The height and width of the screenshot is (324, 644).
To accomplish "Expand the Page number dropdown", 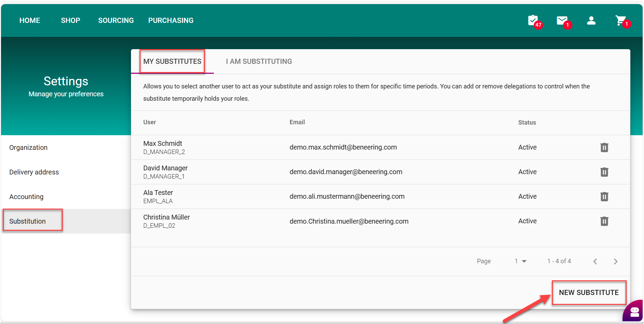I will pos(521,261).
